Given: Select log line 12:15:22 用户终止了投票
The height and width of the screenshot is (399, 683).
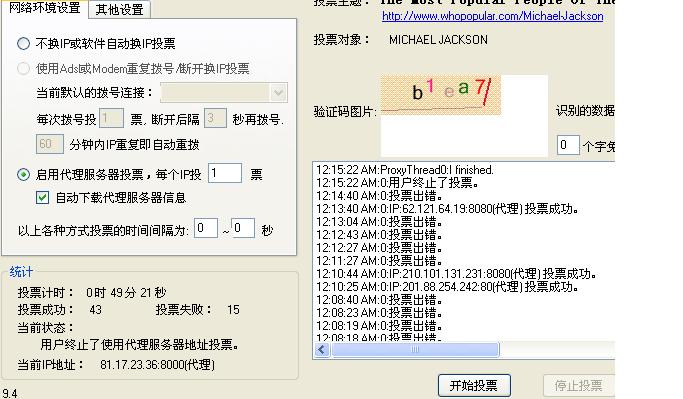Looking at the screenshot, I should [397, 183].
